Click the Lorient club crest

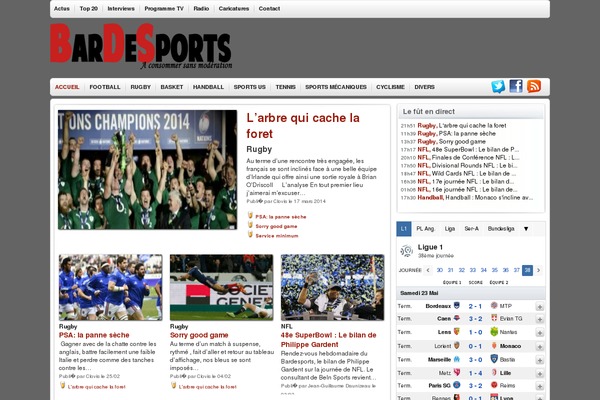[457, 345]
